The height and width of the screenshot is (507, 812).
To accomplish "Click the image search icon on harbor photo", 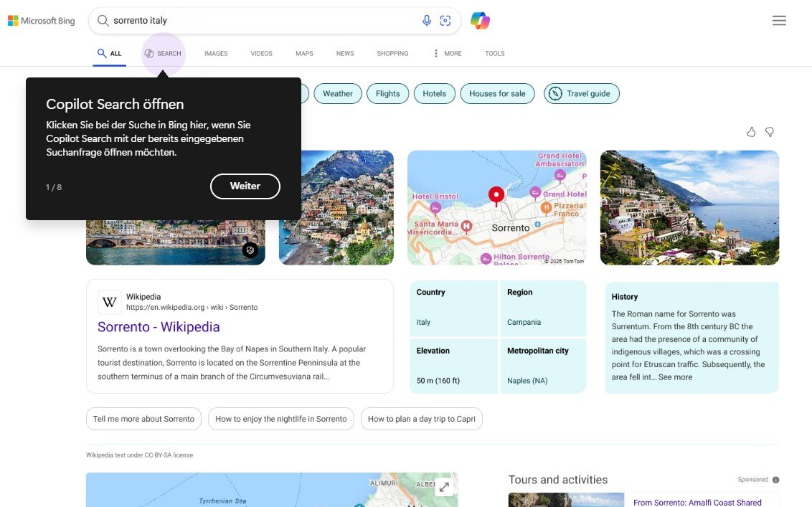I will (x=250, y=250).
